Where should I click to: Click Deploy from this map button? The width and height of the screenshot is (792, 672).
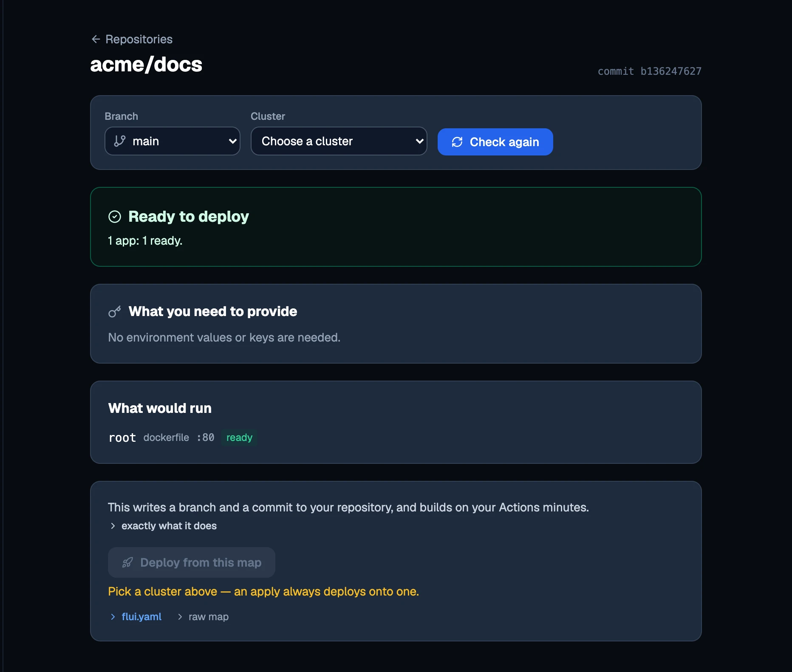(192, 562)
